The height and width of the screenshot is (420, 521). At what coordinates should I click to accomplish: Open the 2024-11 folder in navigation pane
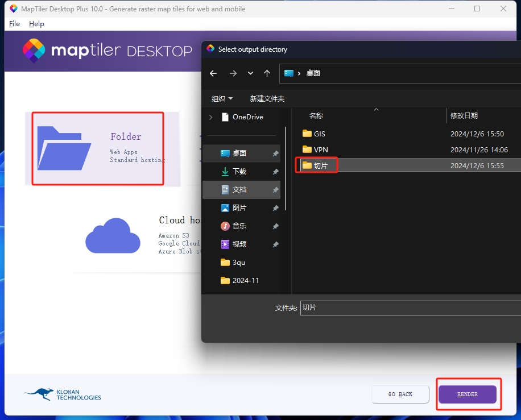coord(241,281)
